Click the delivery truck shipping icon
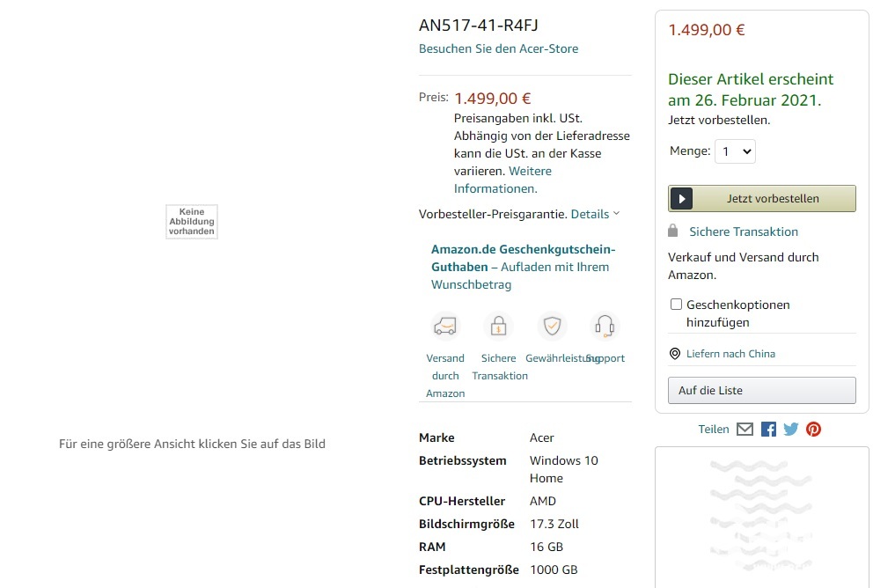Viewport: 873px width, 588px height. pyautogui.click(x=445, y=327)
